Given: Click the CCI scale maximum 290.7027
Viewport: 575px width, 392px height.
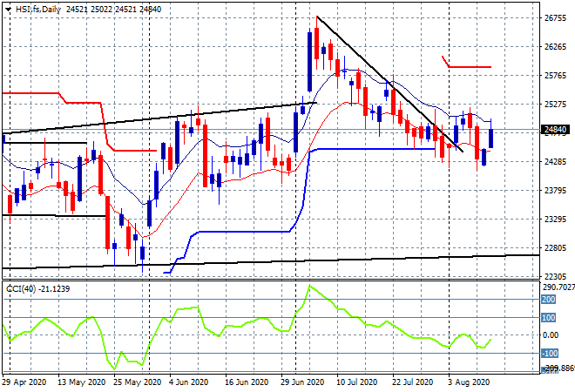Looking at the screenshot, I should pos(558,287).
